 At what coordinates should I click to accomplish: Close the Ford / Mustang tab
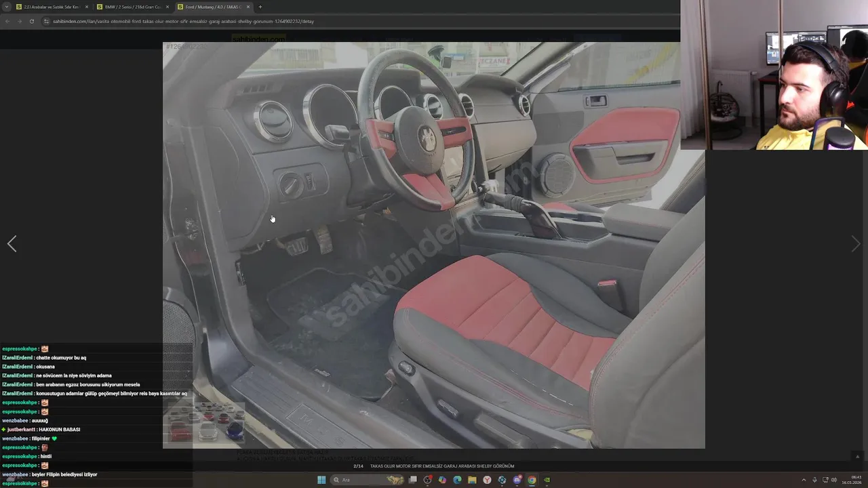248,7
